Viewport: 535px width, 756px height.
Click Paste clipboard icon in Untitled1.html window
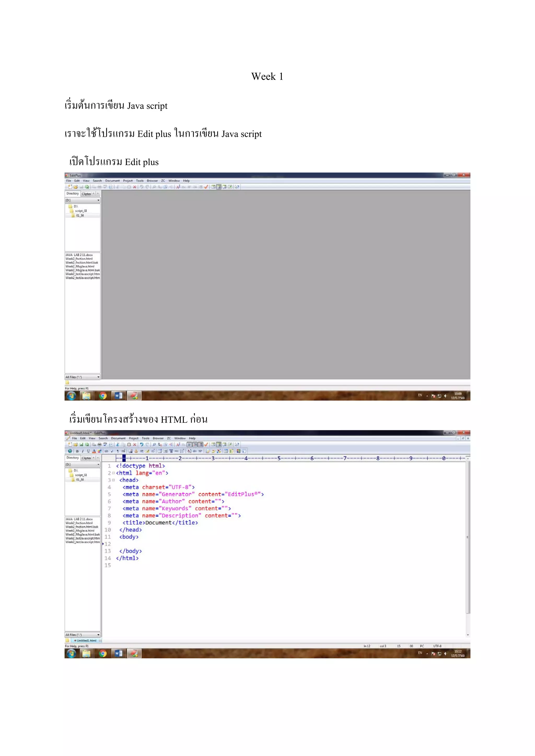(129, 445)
